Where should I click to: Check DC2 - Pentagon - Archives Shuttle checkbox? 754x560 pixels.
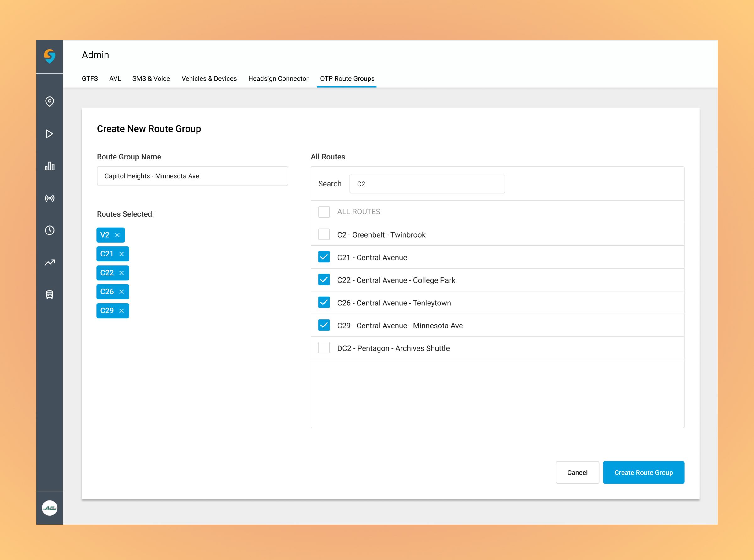pos(324,348)
